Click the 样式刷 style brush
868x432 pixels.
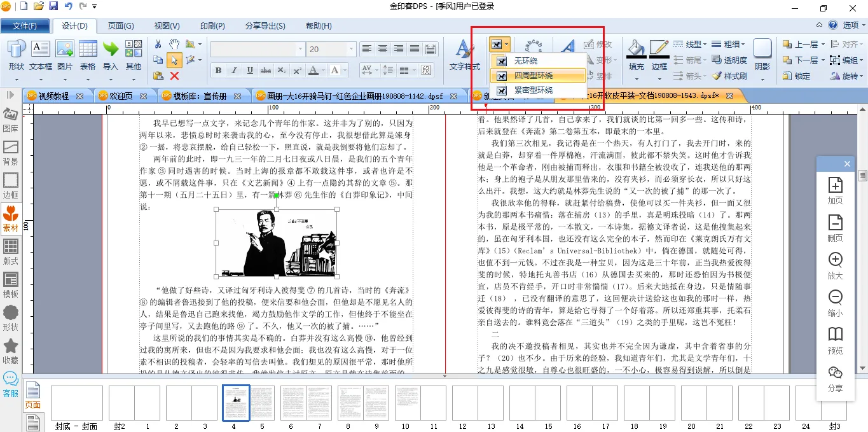730,76
